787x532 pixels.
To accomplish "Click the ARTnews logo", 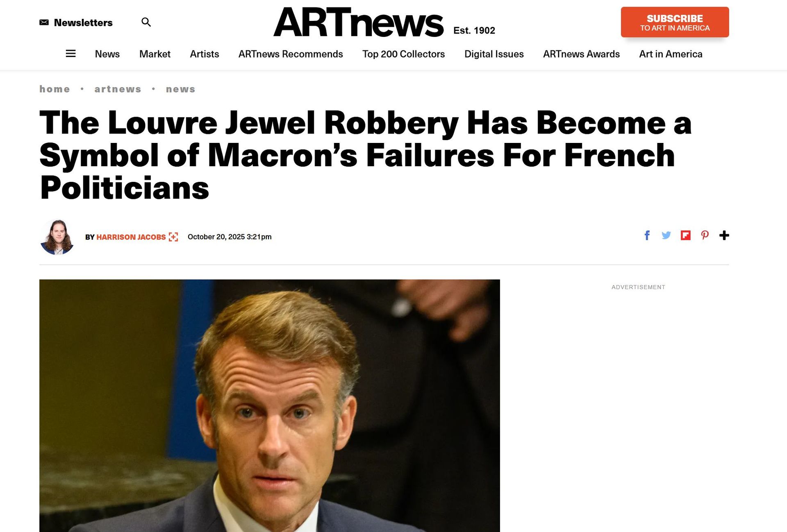I will tap(358, 23).
